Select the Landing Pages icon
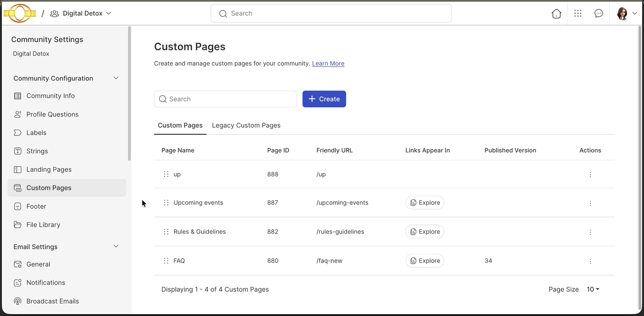Image resolution: width=644 pixels, height=316 pixels. pos(18,169)
